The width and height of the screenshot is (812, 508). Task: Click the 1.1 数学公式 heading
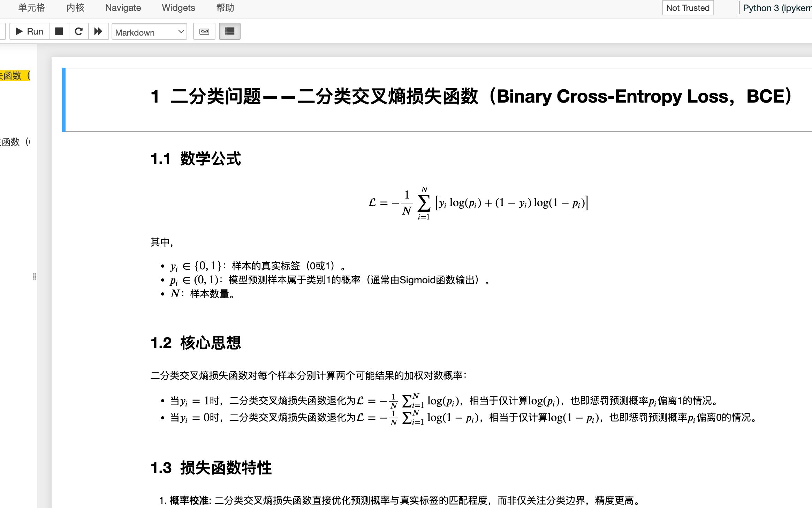point(196,159)
